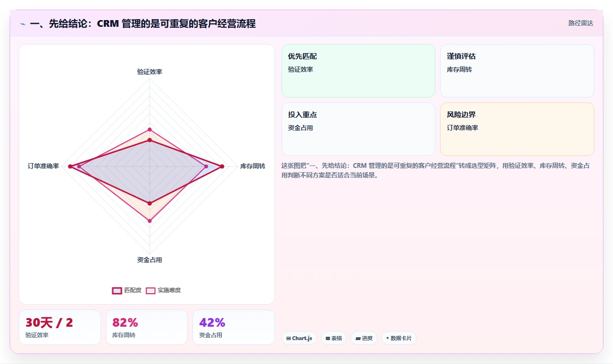Click the 实施难度 data point on 验证效率 axis
Image resolution: width=613 pixels, height=364 pixels.
(x=149, y=130)
